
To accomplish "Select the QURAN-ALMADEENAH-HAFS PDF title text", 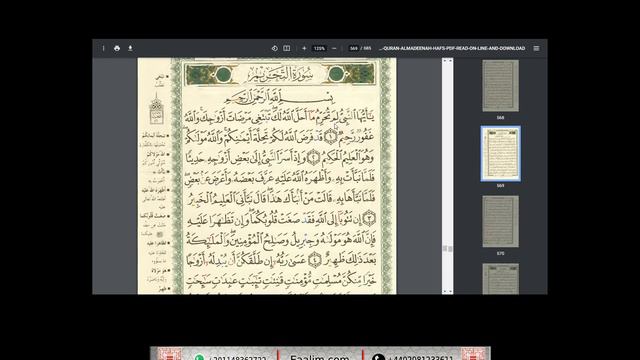I will point(452,48).
